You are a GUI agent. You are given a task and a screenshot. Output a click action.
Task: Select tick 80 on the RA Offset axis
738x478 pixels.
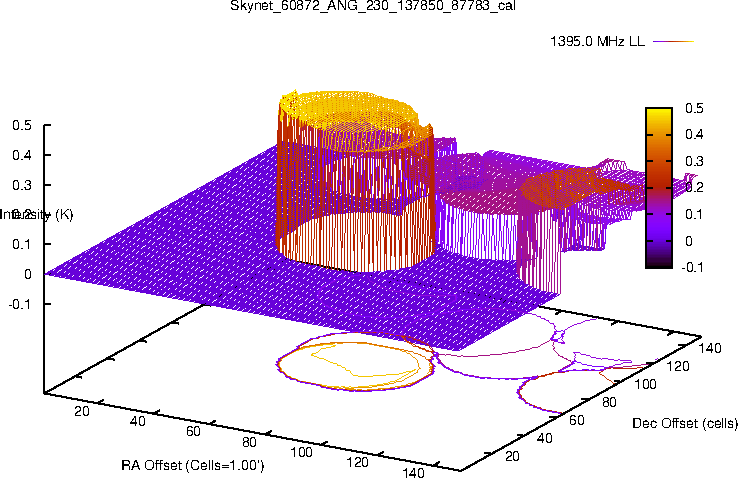pos(249,442)
